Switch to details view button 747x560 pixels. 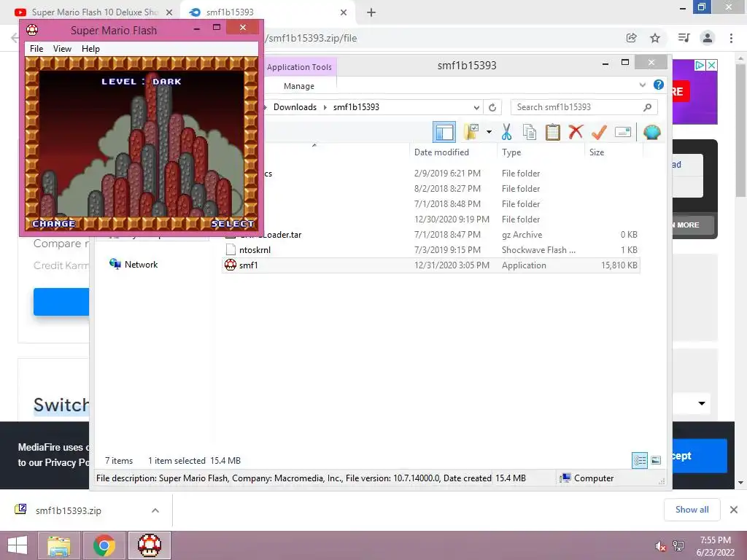(640, 460)
